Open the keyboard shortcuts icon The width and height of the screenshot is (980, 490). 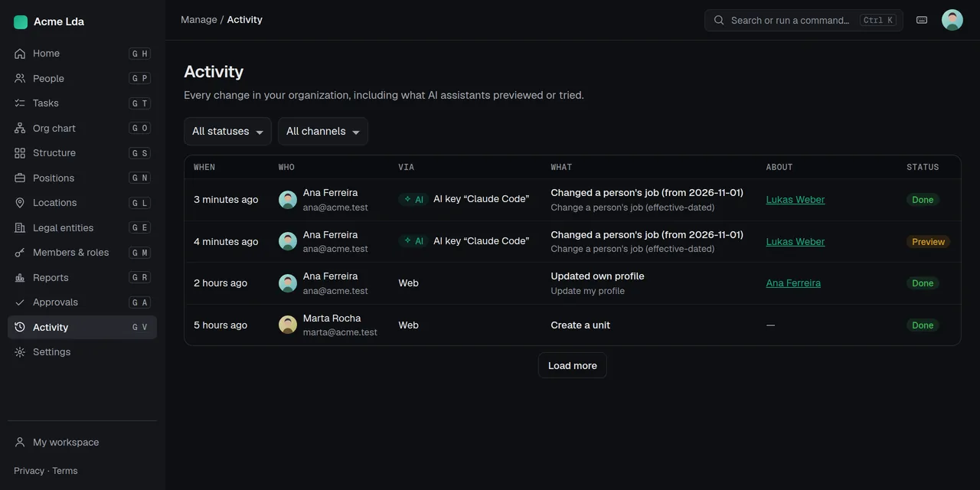tap(922, 20)
